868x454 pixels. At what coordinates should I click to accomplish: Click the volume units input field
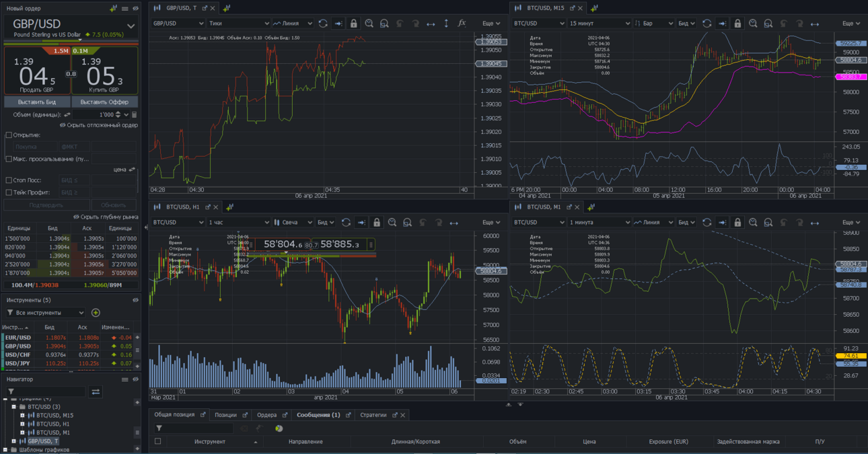point(100,115)
